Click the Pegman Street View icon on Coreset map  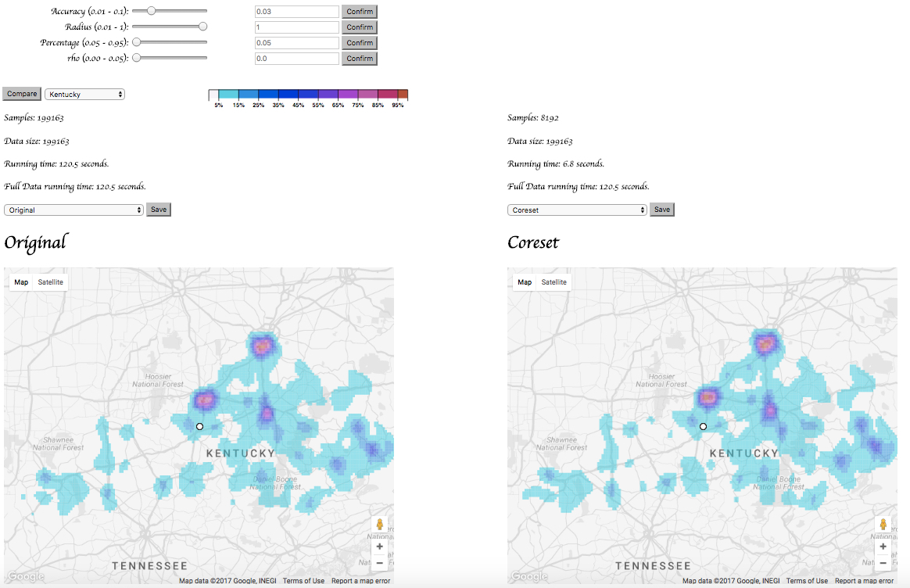click(x=883, y=525)
